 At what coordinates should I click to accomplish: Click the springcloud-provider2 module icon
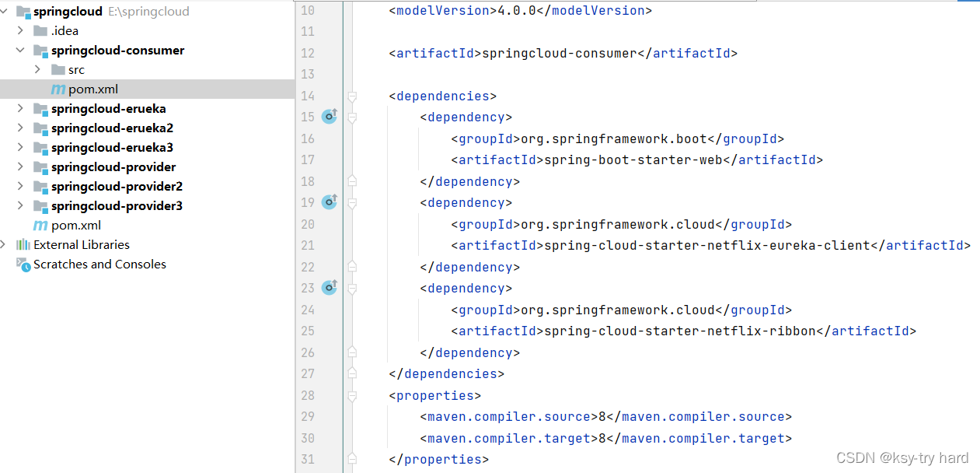(40, 187)
